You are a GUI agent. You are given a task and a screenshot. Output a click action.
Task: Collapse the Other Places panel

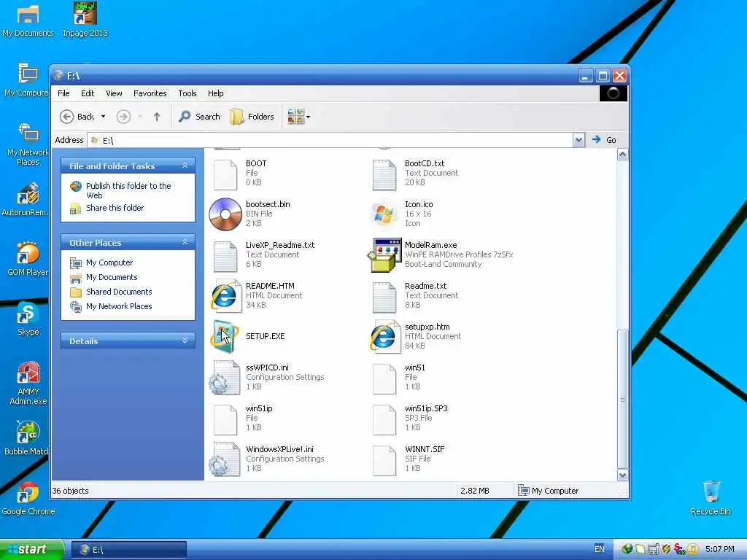tap(185, 242)
